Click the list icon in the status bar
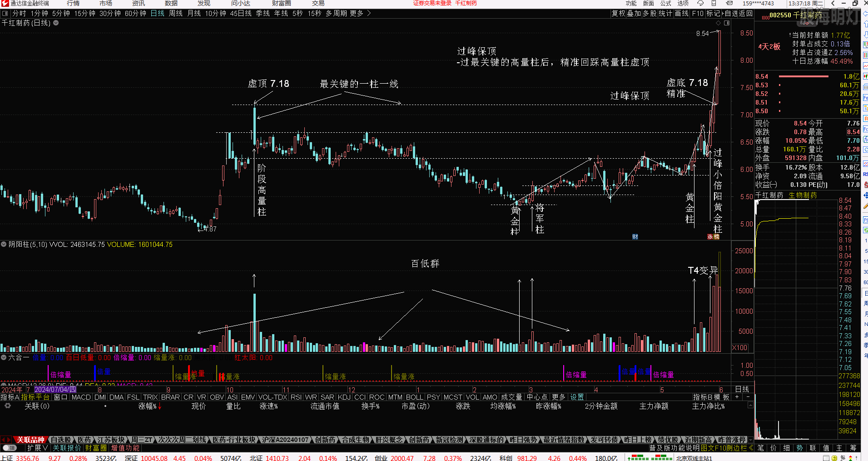This screenshot has height=461, width=868. 826,458
